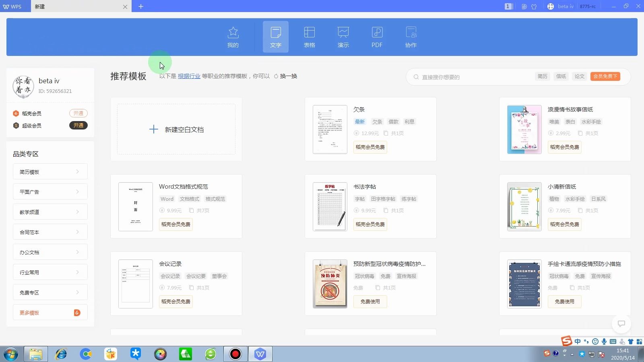Click 稻壳会员免费 on 欠条 card
The height and width of the screenshot is (362, 644).
370,147
